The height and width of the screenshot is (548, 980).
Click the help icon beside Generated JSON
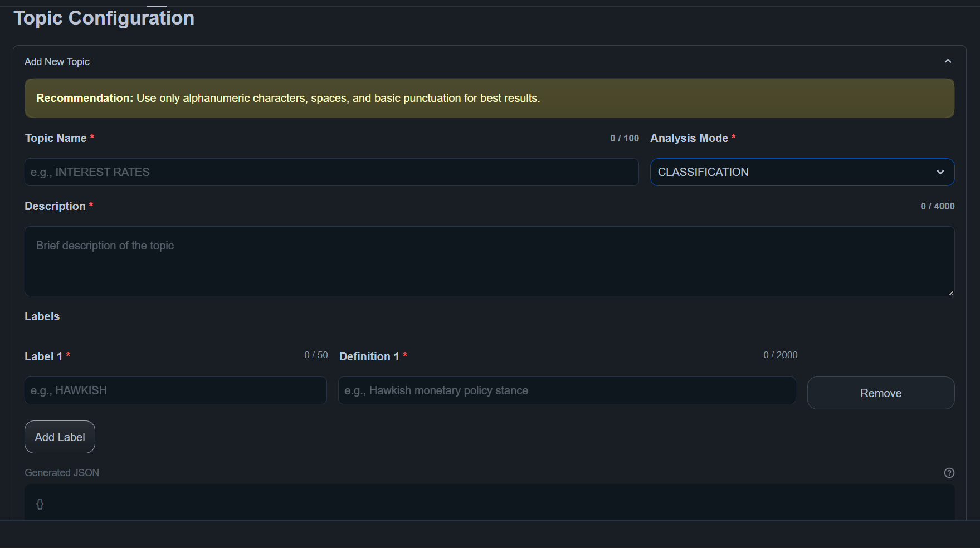point(949,473)
